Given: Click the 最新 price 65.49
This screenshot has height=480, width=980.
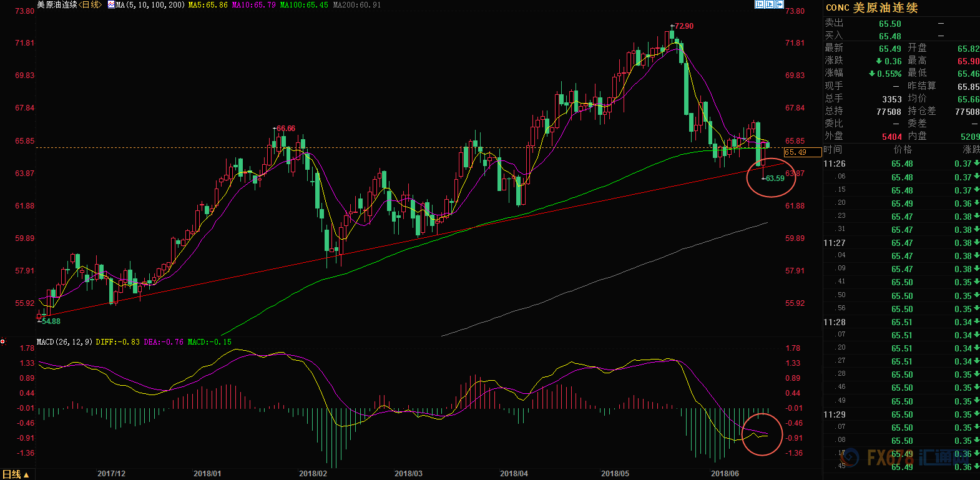Looking at the screenshot, I should 890,49.
